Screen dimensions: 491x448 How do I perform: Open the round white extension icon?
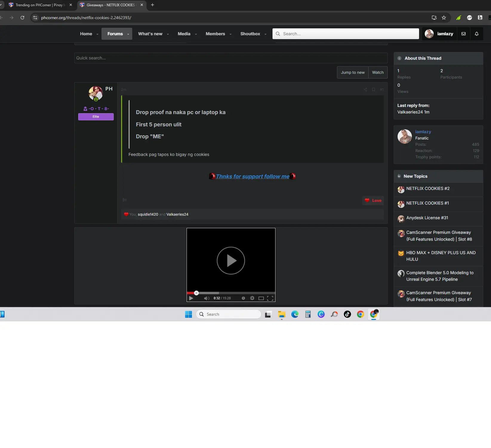click(470, 18)
